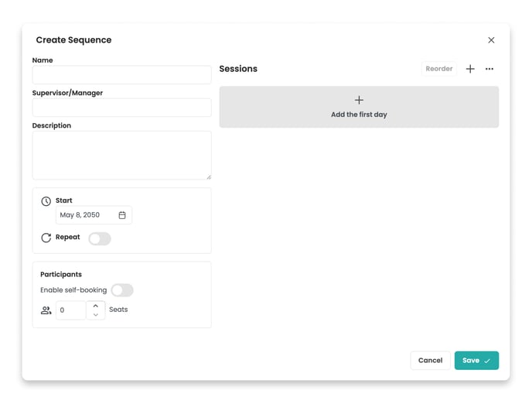The width and height of the screenshot is (532, 404).
Task: Click the repeat circular arrow icon
Action: (46, 238)
